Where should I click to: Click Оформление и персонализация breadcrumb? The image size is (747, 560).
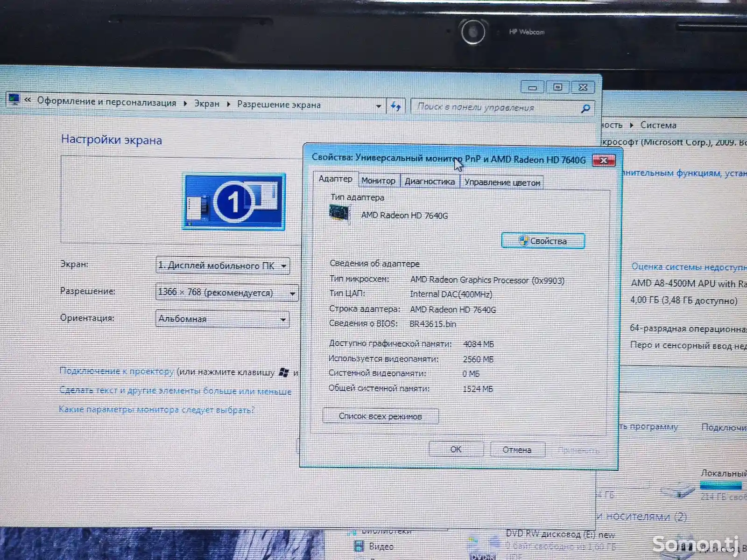(x=106, y=102)
